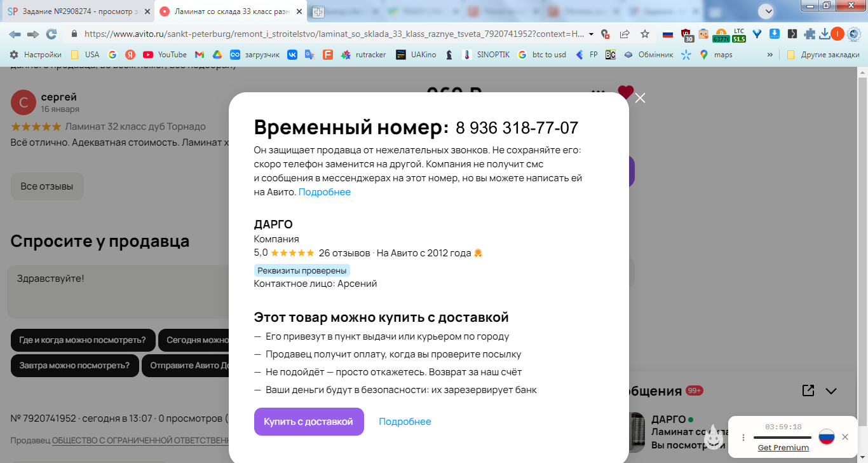The image size is (868, 463).
Task: Click the Russian flag in VPN widget
Action: coord(826,437)
